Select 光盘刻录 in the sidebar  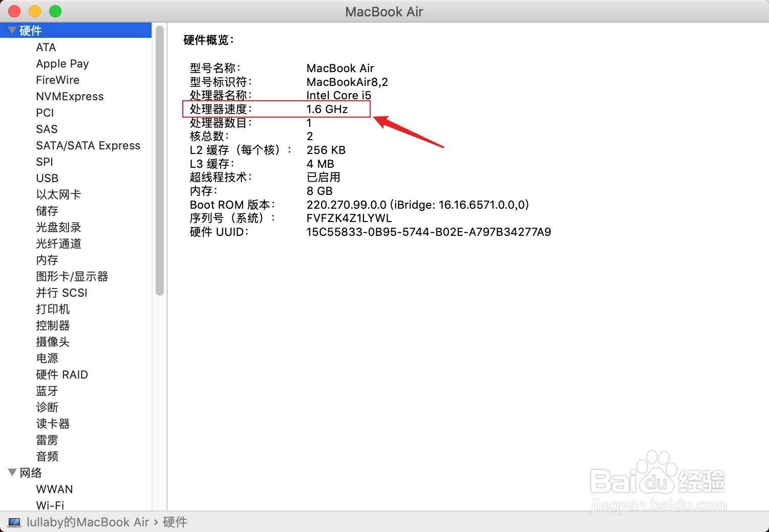point(58,227)
